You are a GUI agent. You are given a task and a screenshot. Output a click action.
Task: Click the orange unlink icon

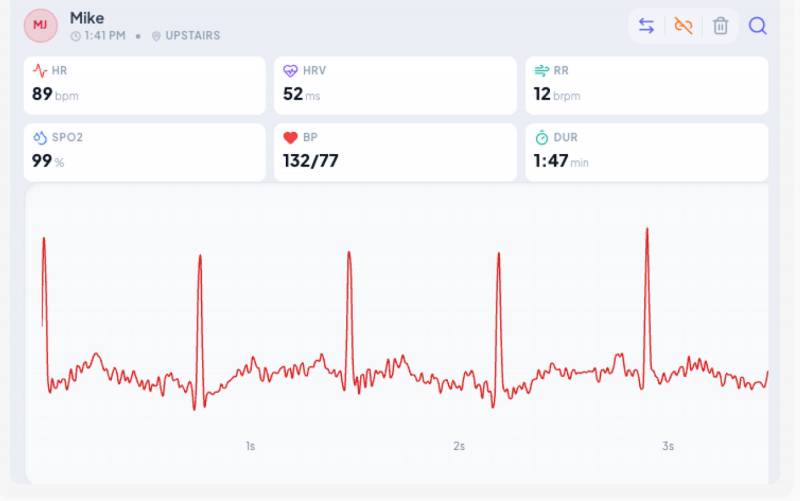[x=683, y=26]
